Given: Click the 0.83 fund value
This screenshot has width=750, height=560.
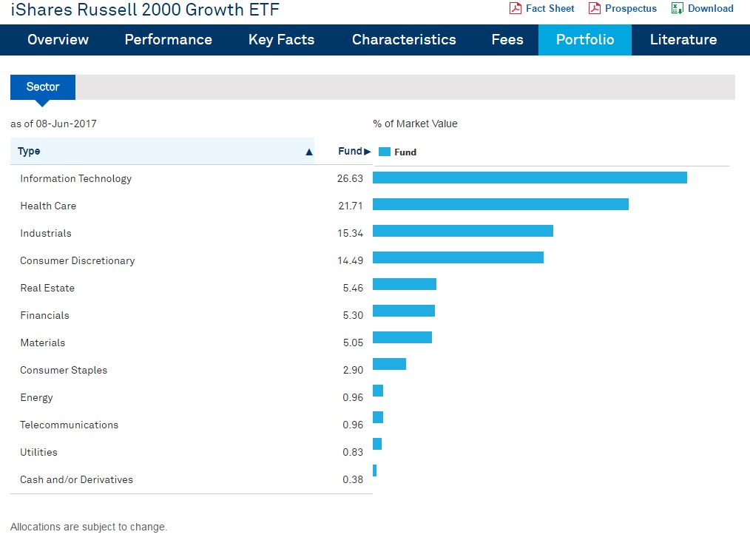Looking at the screenshot, I should click(353, 453).
